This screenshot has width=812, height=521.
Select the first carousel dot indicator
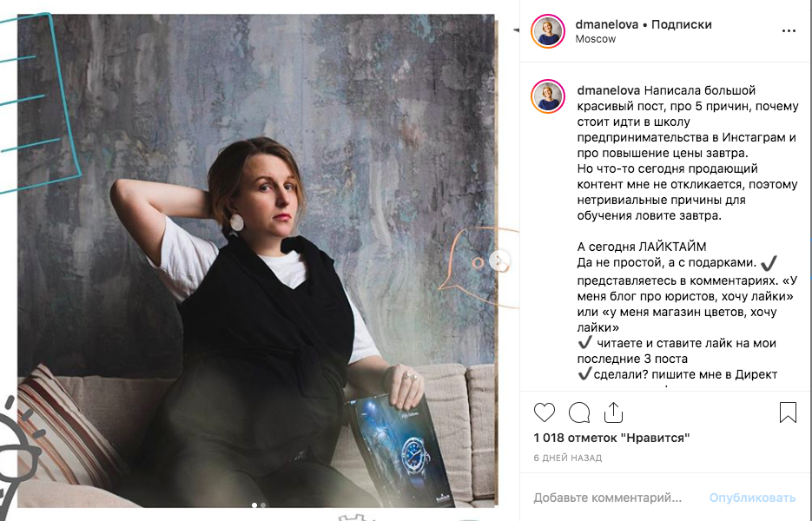pyautogui.click(x=254, y=505)
